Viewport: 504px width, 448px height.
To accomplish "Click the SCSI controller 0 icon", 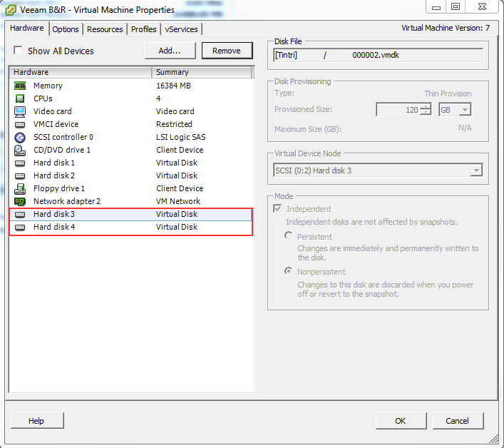I will click(20, 138).
